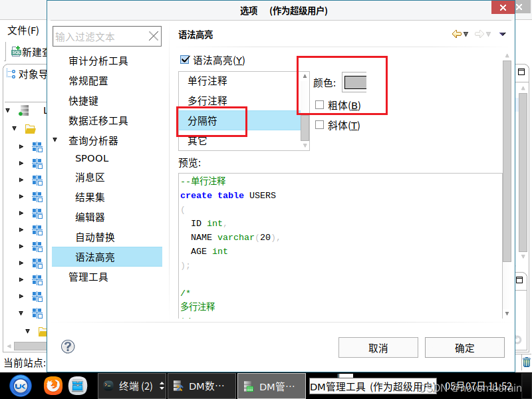Select a table icon in the navigation tree
The width and height of the screenshot is (532, 399).
coord(37,147)
